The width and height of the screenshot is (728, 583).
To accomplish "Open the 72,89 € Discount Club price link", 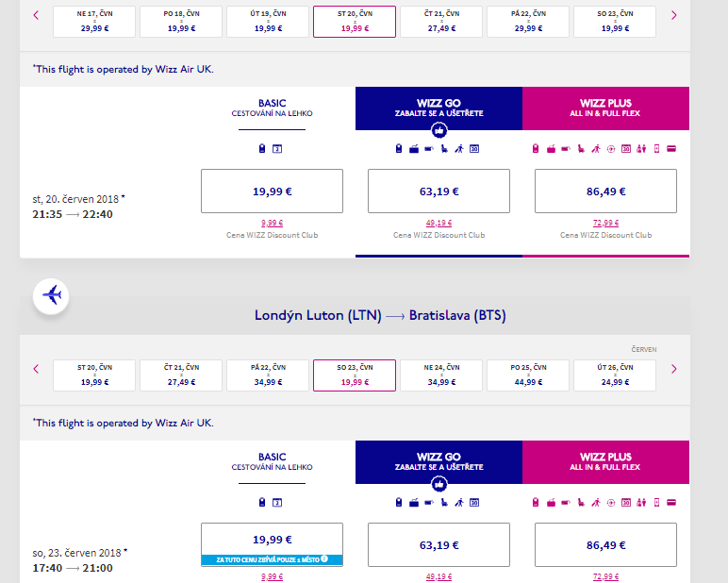I will pyautogui.click(x=605, y=223).
